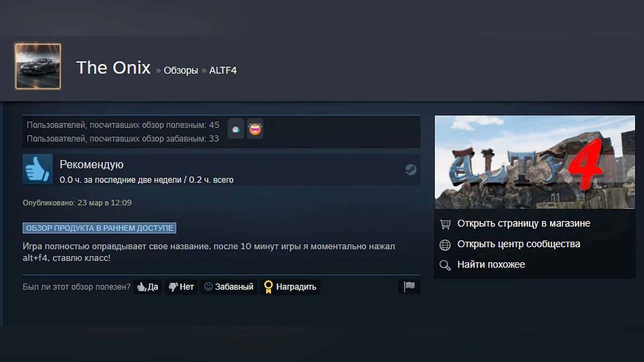The width and height of the screenshot is (644, 362).
Task: Click the Рекомендую heading text
Action: (91, 165)
